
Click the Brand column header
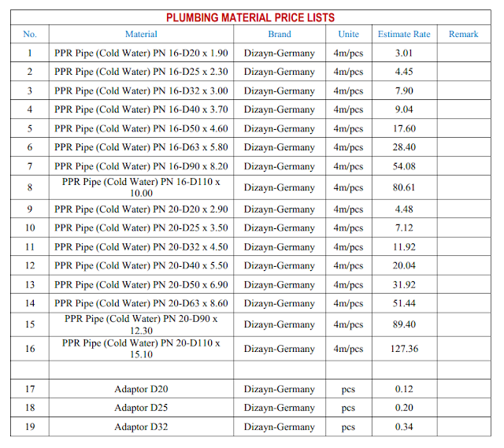click(279, 34)
